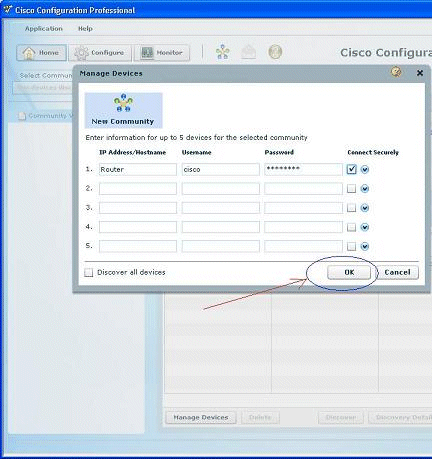Uncheck Connect Securely for device 1
This screenshot has width=432, height=459.
pyautogui.click(x=351, y=169)
